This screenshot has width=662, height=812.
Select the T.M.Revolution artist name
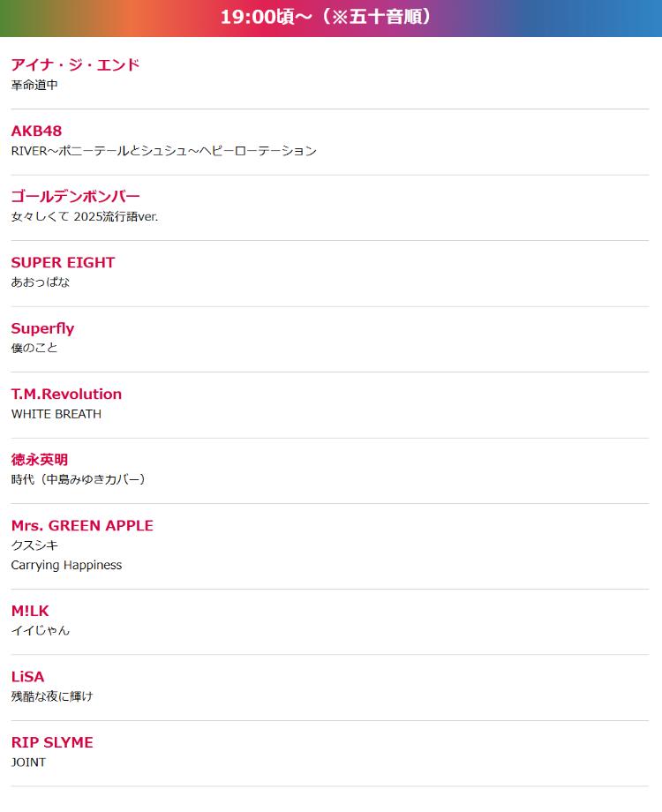point(66,394)
